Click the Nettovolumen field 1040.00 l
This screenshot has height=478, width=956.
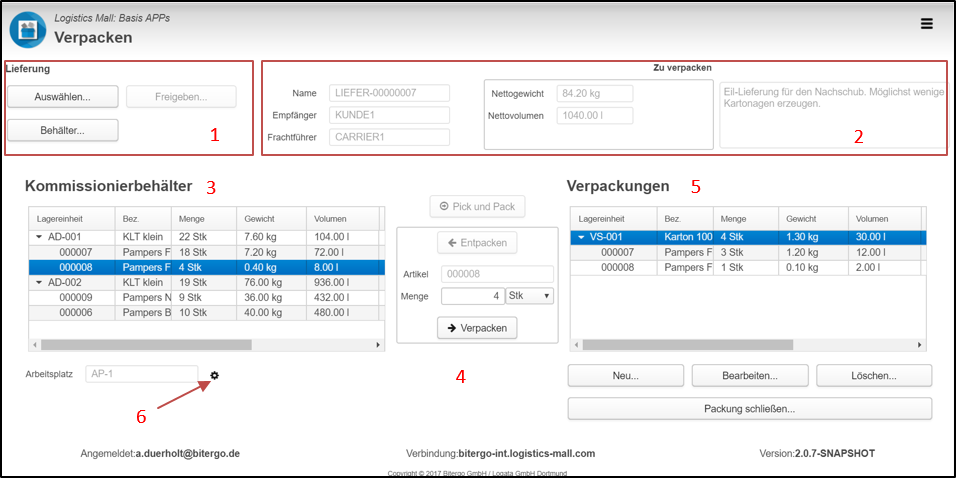click(x=594, y=115)
